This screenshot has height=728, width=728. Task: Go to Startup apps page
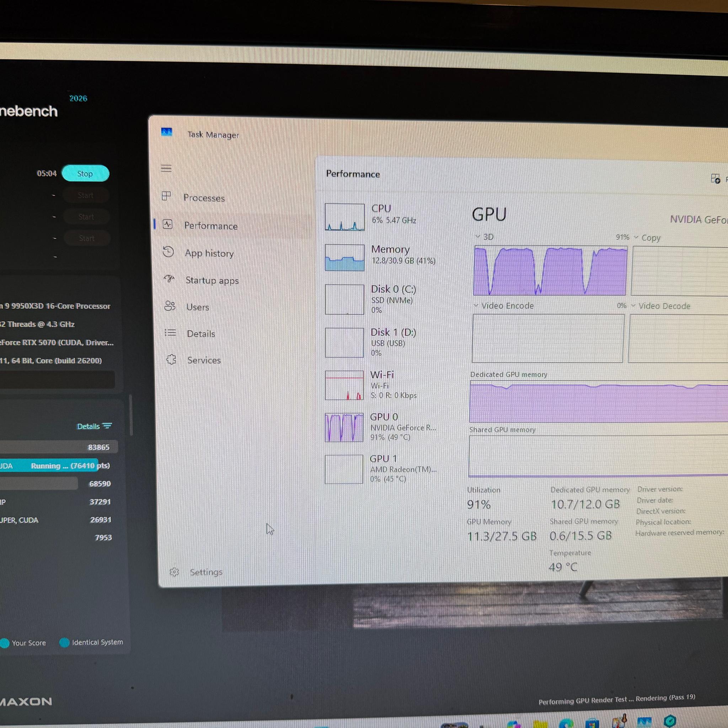point(212,280)
